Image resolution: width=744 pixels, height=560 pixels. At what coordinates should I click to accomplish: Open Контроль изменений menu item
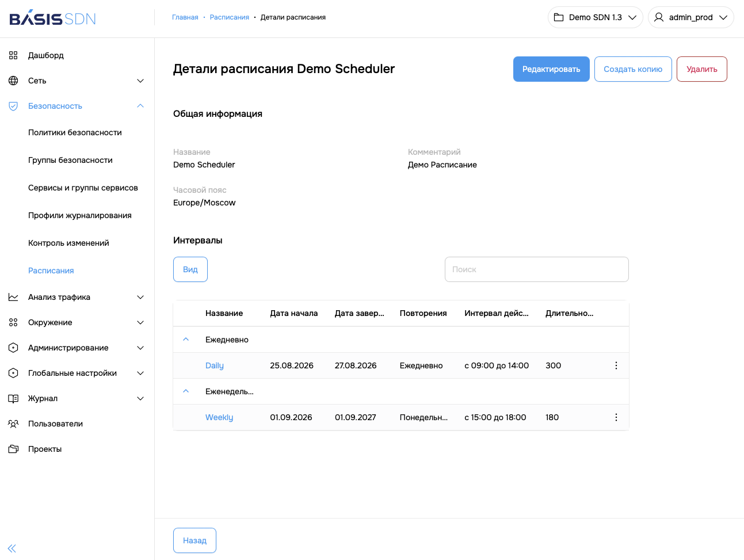coord(68,243)
